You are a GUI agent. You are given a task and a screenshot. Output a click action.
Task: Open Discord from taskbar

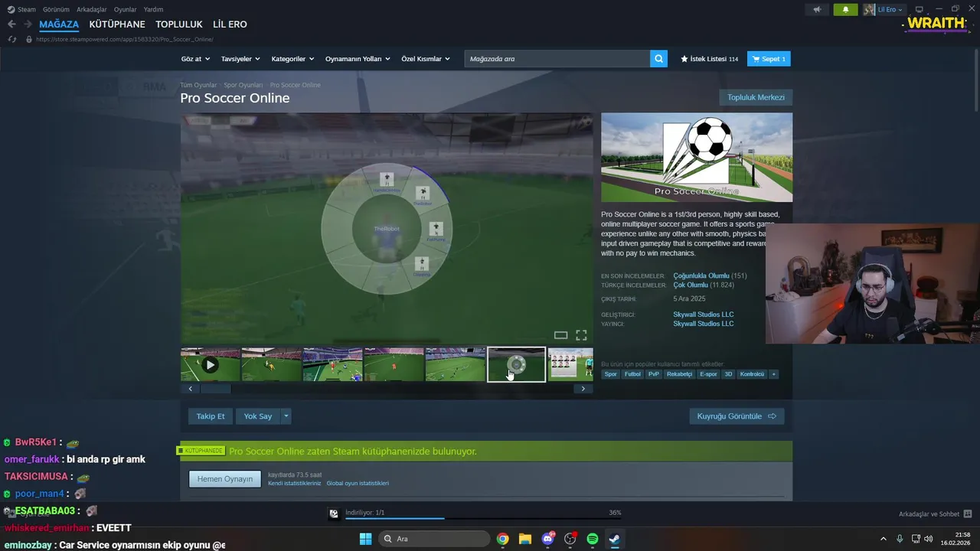[547, 539]
